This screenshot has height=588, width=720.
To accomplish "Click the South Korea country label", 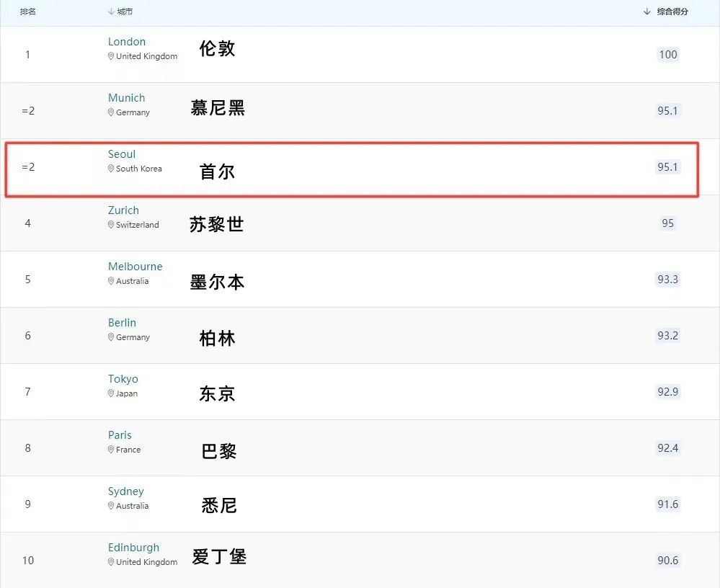I will point(138,169).
